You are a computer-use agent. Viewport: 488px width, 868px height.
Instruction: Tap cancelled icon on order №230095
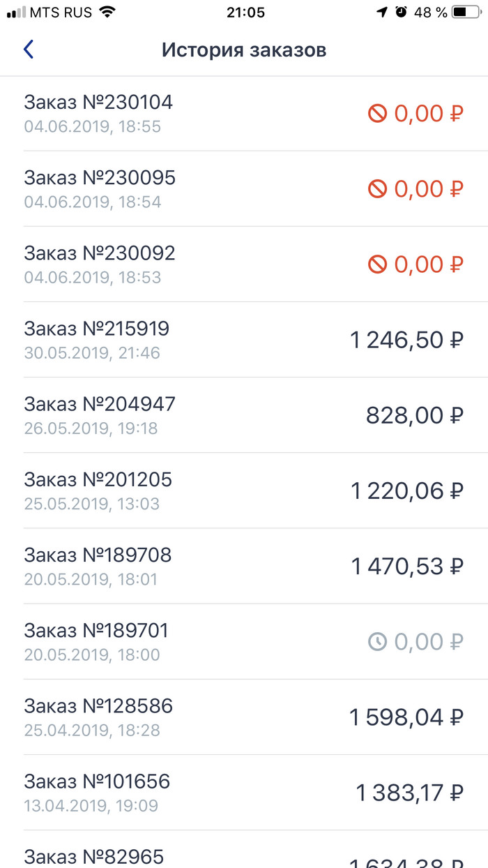pyautogui.click(x=377, y=189)
